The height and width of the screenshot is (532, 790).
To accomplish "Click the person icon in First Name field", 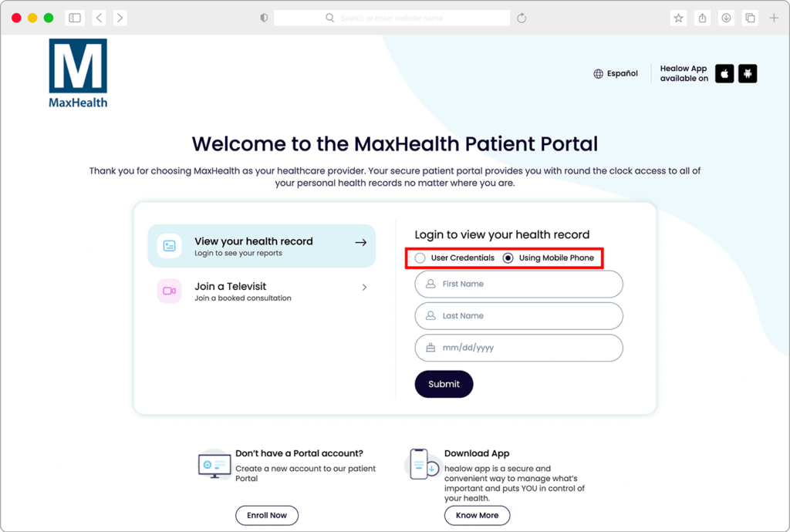I will (x=430, y=284).
